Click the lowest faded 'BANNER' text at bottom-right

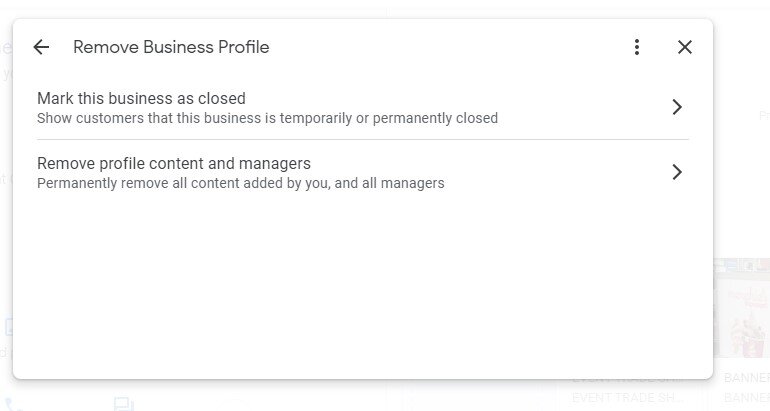746,397
